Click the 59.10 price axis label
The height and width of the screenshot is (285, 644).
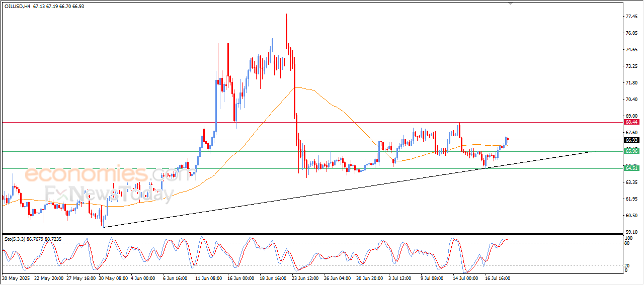632,232
